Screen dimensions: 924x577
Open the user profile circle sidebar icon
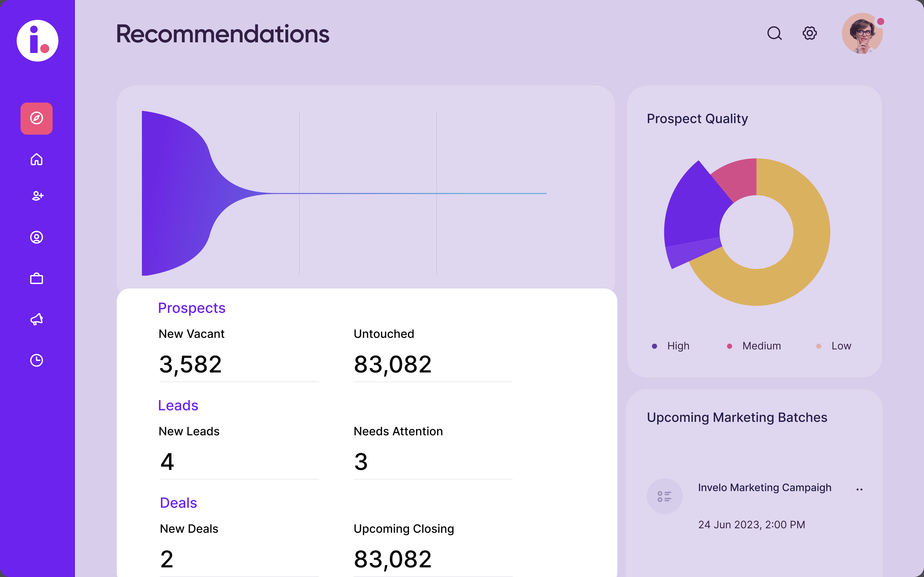[x=36, y=237]
